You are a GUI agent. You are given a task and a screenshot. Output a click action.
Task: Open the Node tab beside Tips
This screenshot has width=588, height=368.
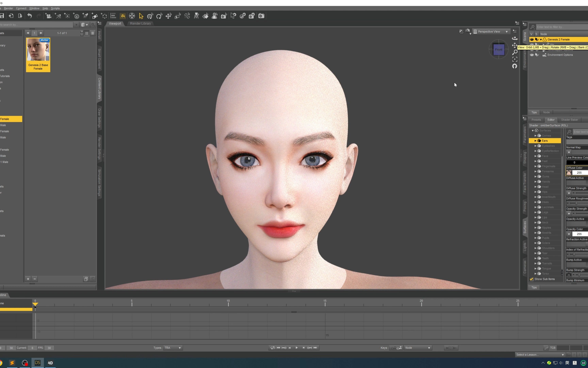click(546, 112)
